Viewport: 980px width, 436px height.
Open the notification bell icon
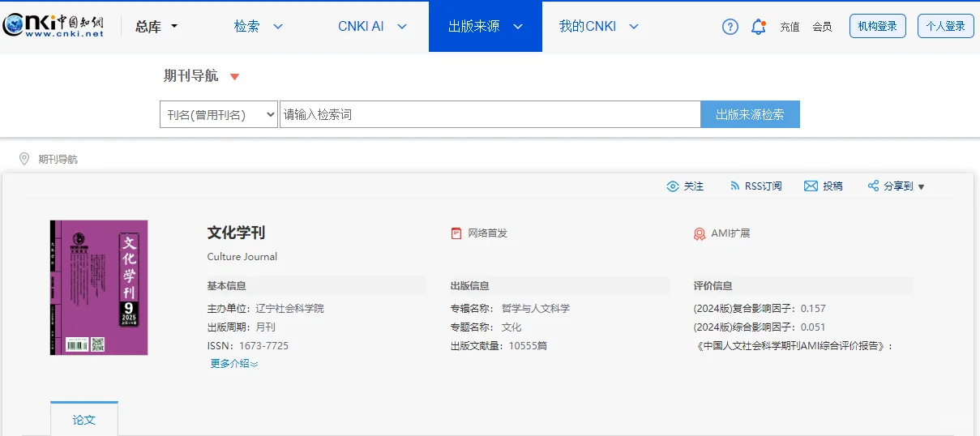[759, 27]
